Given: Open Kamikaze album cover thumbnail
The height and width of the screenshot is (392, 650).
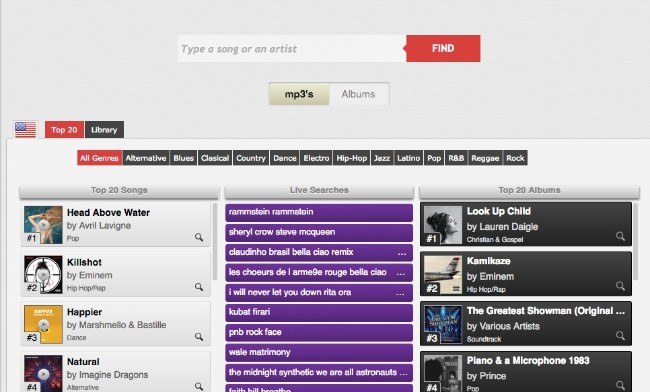Looking at the screenshot, I should (443, 275).
